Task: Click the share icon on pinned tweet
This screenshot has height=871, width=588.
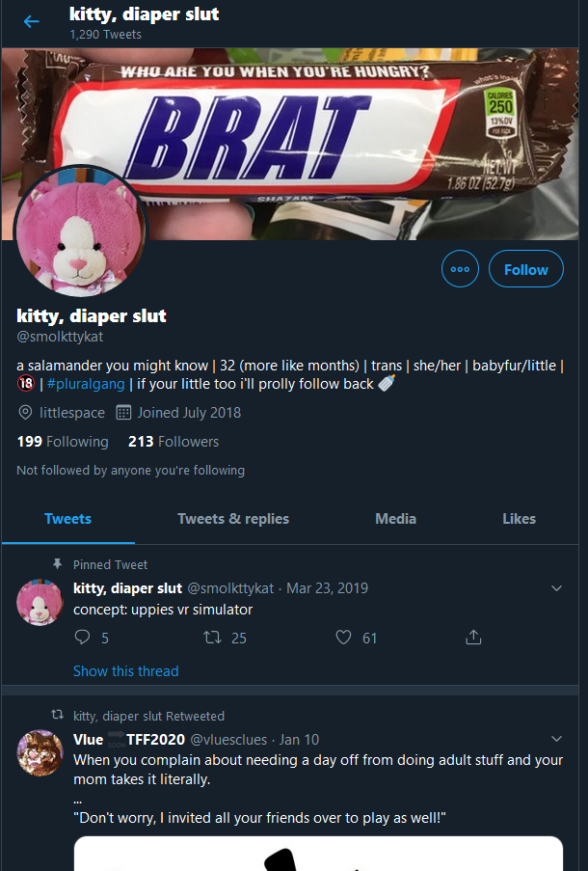Action: pyautogui.click(x=473, y=638)
